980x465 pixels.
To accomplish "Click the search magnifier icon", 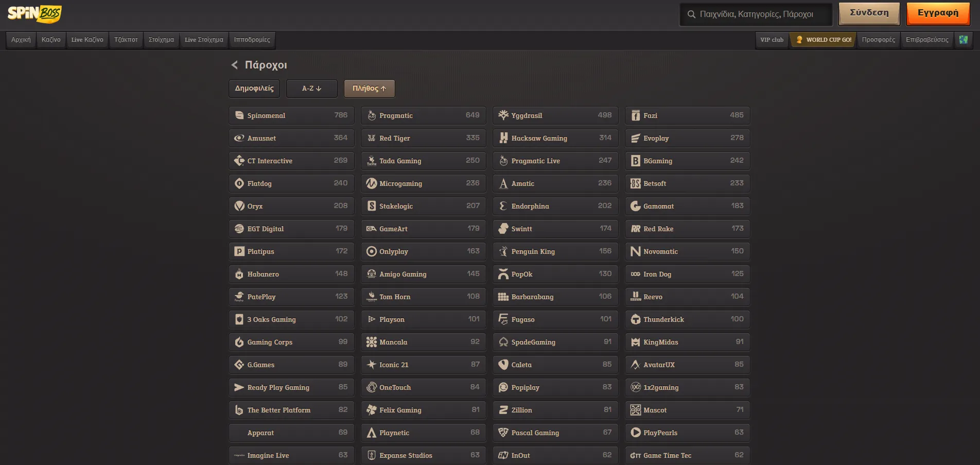I will (x=691, y=14).
